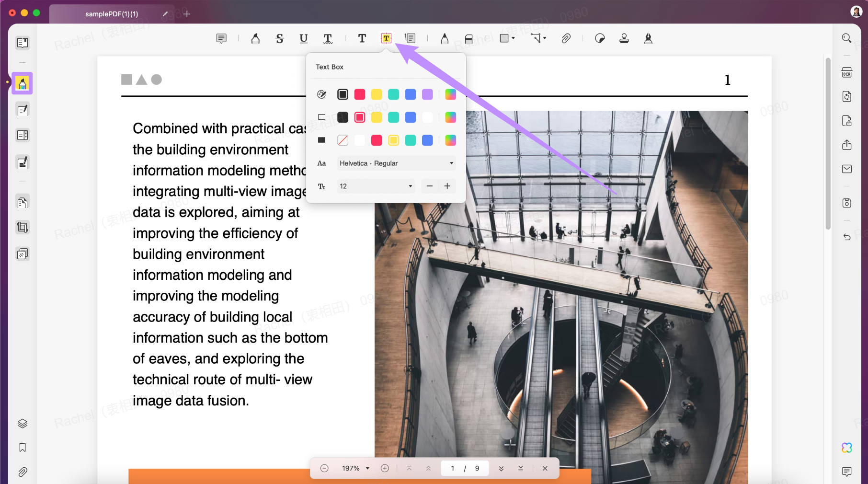
Task: Open the comments list panel
Action: click(847, 472)
